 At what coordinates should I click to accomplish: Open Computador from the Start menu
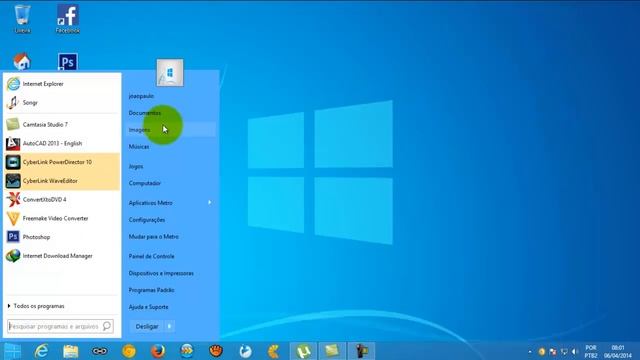click(145, 183)
